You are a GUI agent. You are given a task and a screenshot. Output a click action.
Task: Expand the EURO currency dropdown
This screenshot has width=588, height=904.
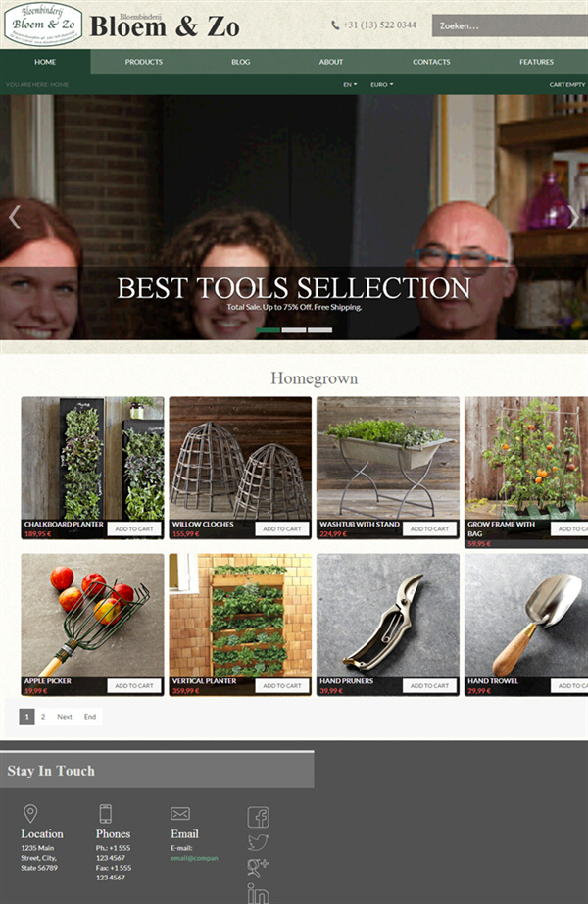(x=381, y=84)
